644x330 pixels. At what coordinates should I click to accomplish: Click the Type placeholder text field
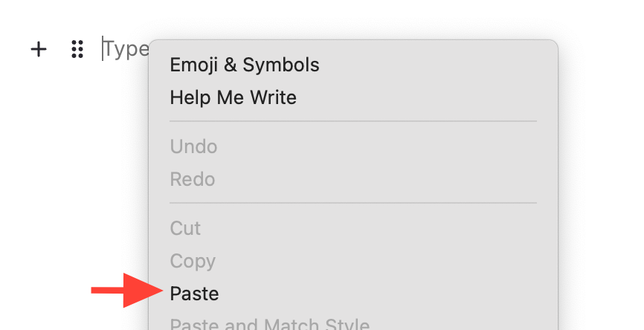tap(126, 50)
